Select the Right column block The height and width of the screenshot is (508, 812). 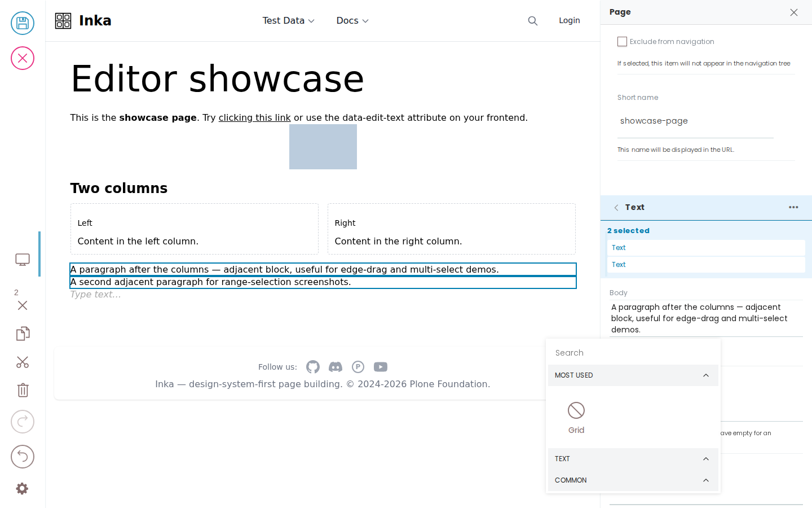click(x=452, y=229)
